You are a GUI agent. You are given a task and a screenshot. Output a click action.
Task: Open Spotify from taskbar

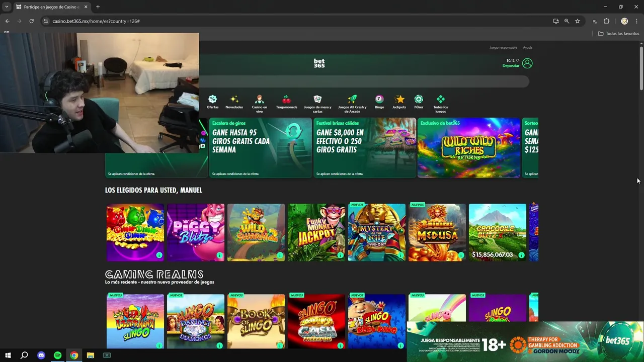click(57, 355)
